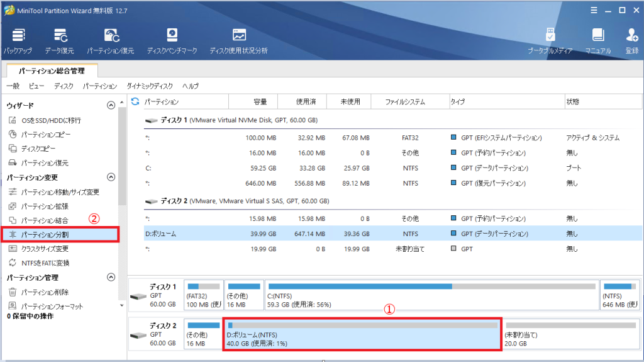Choose パーティション拡張 in sidebar
This screenshot has width=644, height=362.
point(40,206)
